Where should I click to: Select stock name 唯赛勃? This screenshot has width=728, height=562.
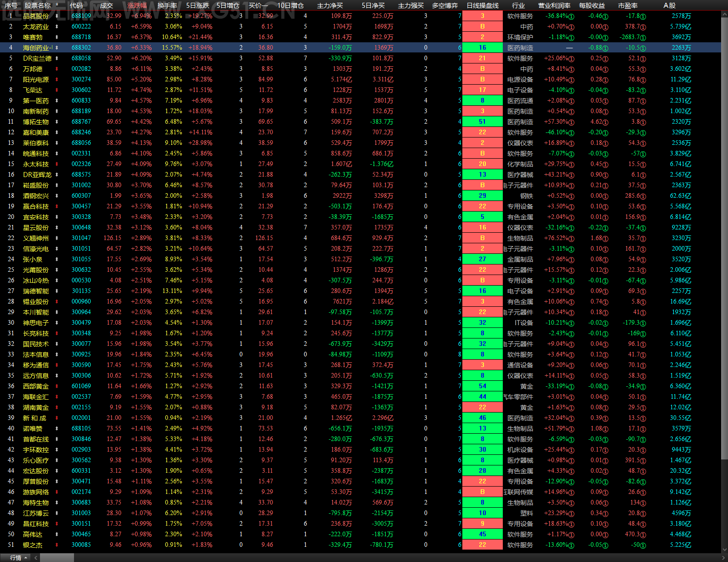click(x=33, y=37)
